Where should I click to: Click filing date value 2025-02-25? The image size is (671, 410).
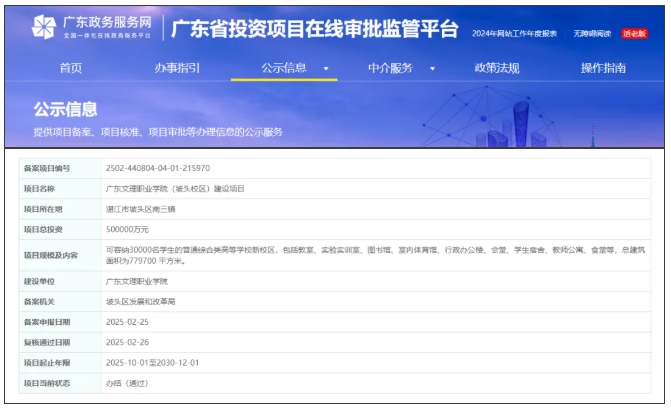(x=128, y=322)
